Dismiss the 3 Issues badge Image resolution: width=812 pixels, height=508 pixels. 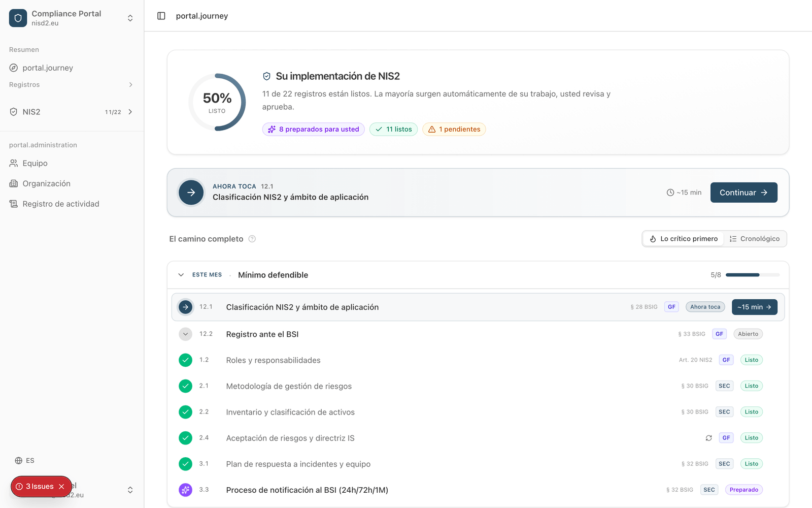point(61,487)
